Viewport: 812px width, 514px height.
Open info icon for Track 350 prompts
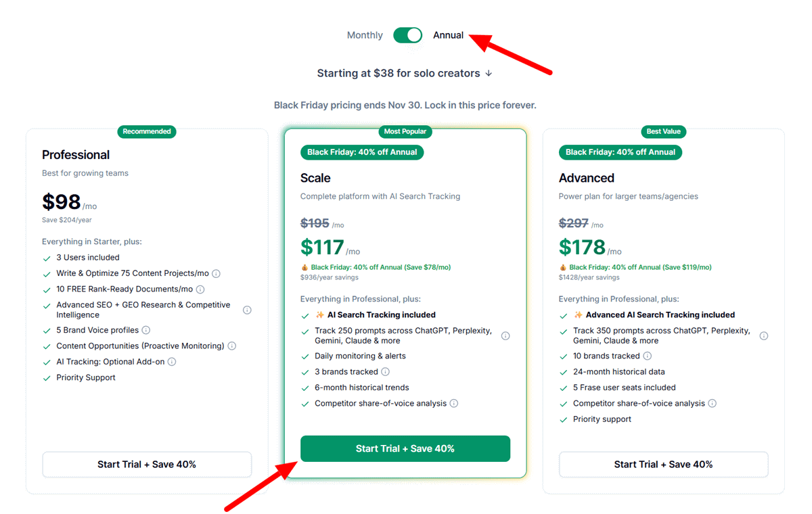[x=764, y=336]
